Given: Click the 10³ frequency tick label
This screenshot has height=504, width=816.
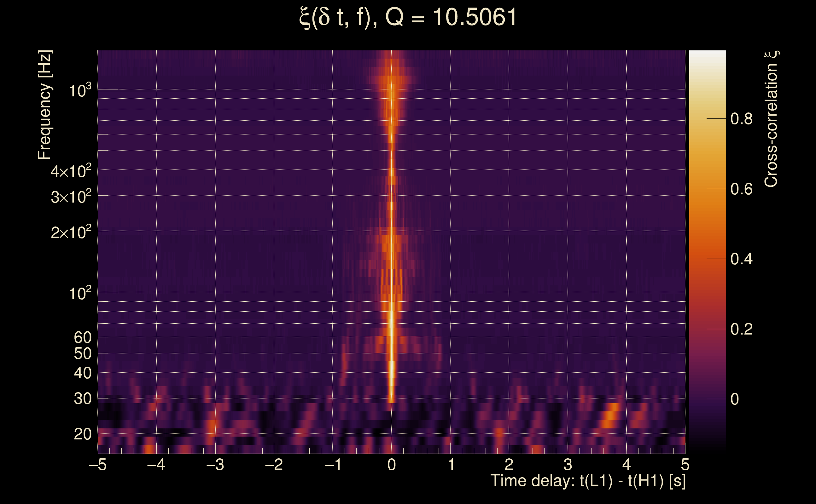Looking at the screenshot, I should coord(80,90).
